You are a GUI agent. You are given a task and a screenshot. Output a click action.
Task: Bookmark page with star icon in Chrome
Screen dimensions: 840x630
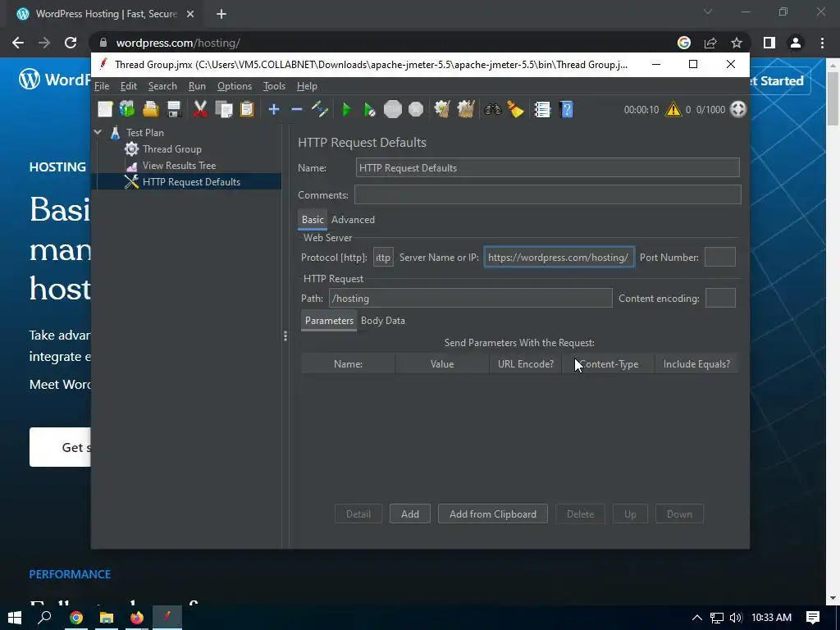tap(737, 43)
